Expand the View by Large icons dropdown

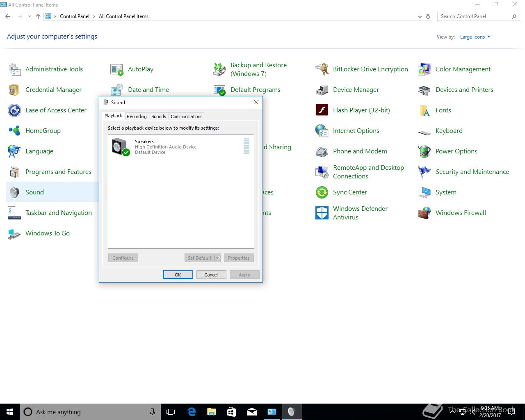coord(475,37)
